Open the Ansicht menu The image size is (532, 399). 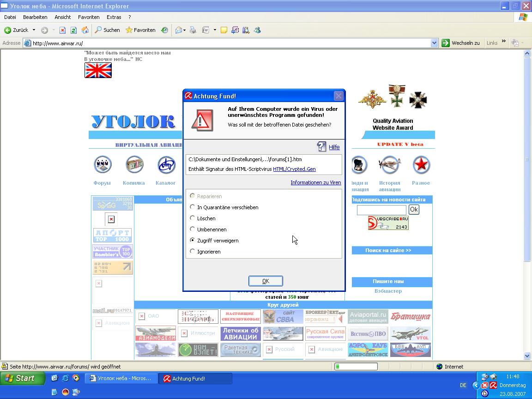(x=63, y=17)
